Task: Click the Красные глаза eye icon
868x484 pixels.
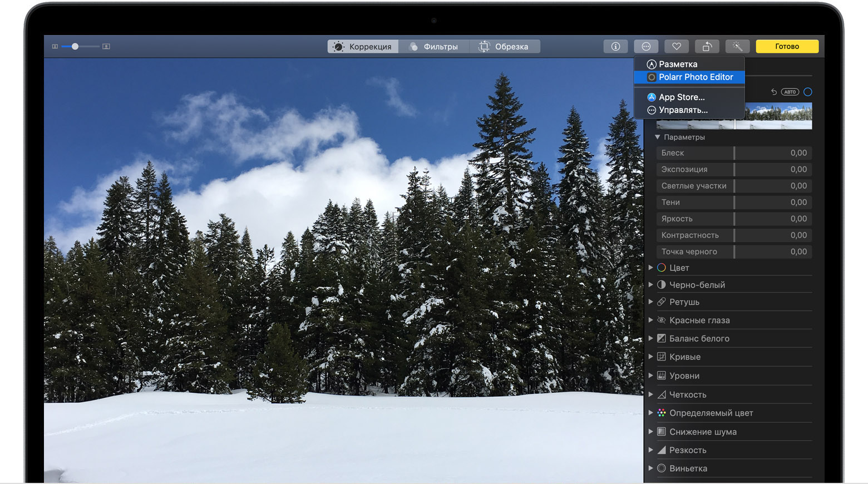Action: click(662, 320)
